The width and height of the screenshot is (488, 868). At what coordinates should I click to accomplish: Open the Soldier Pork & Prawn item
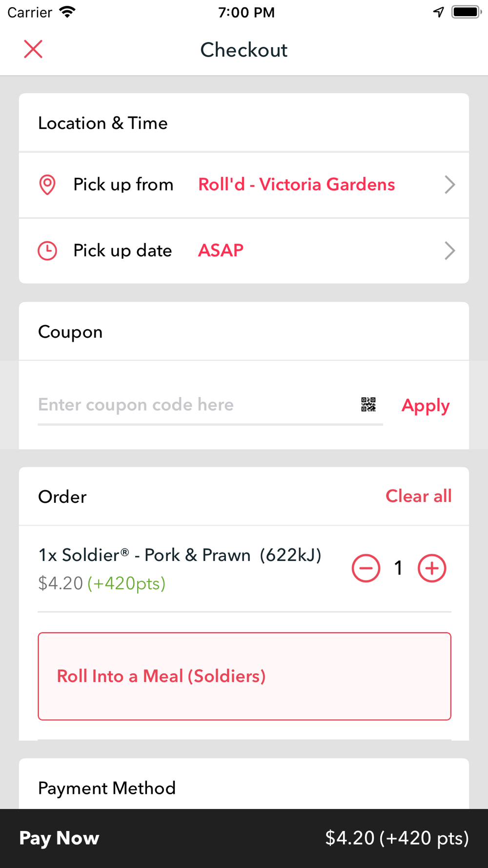[180, 556]
